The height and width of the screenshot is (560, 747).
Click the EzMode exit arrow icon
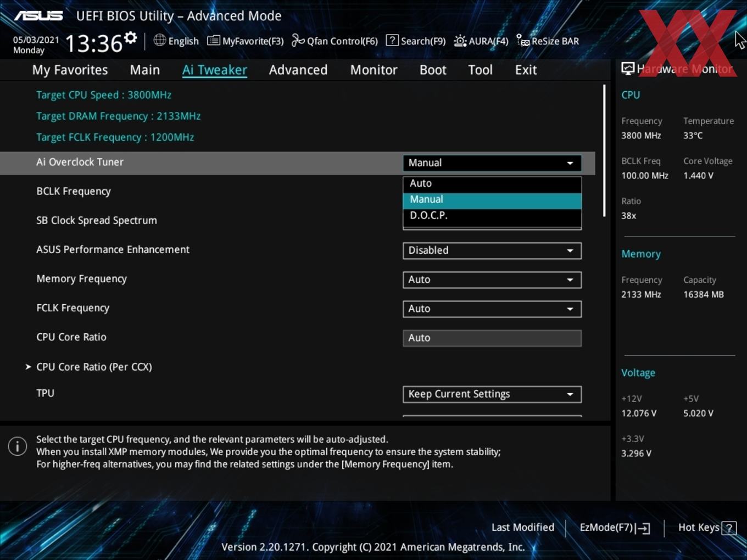[x=643, y=528]
